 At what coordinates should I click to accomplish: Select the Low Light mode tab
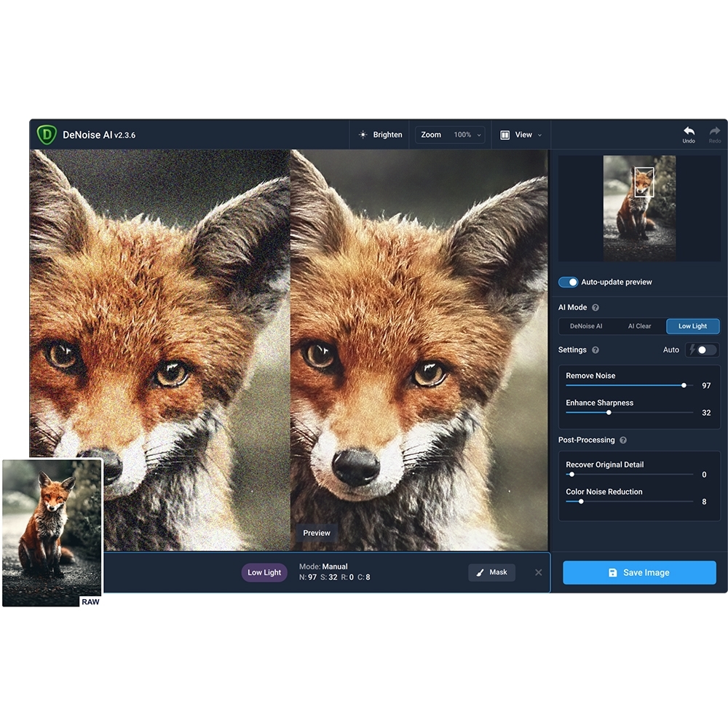[x=692, y=326]
